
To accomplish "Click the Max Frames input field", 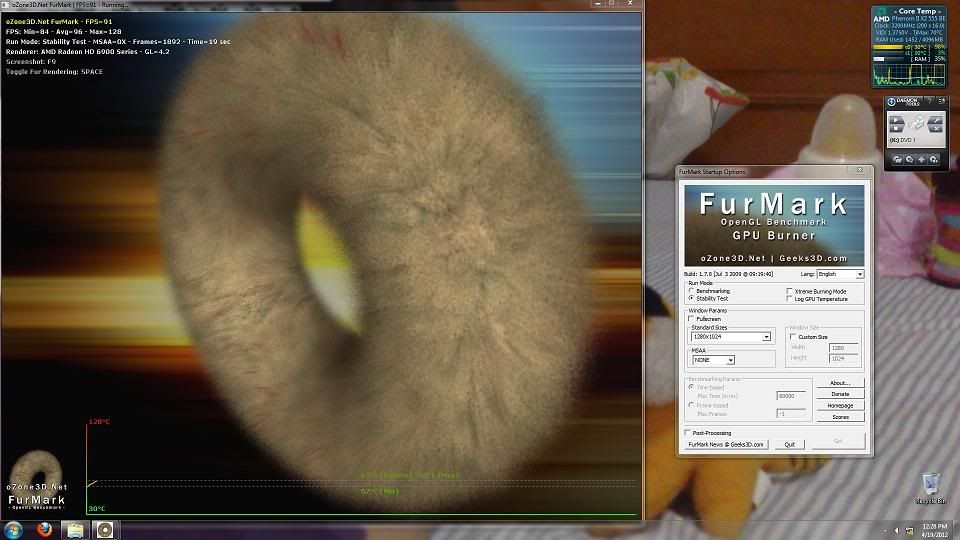I will (791, 413).
